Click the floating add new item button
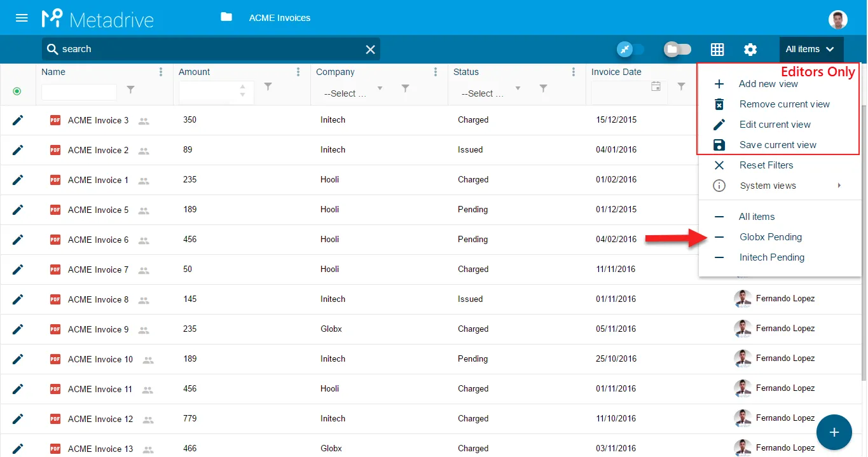 coord(834,432)
